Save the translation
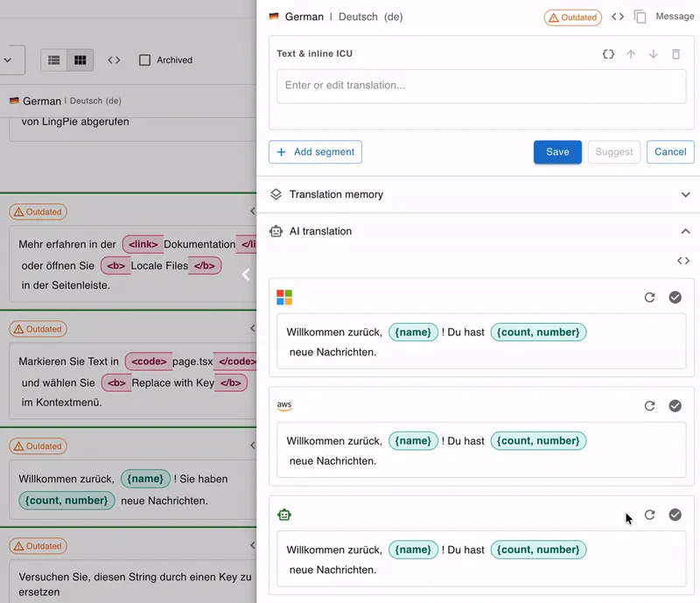This screenshot has width=700, height=603. tap(557, 152)
